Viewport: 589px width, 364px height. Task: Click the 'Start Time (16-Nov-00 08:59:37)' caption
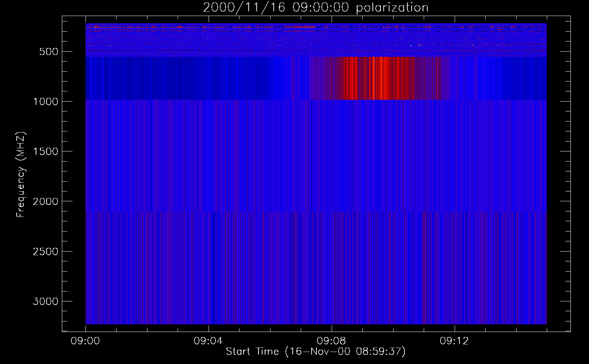coord(316,352)
